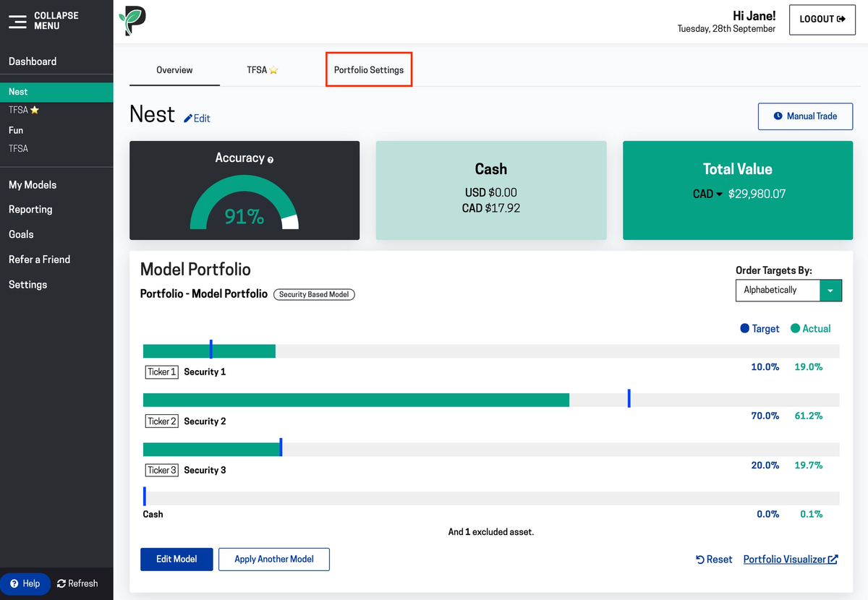Click the Edit Model button

[x=176, y=559]
